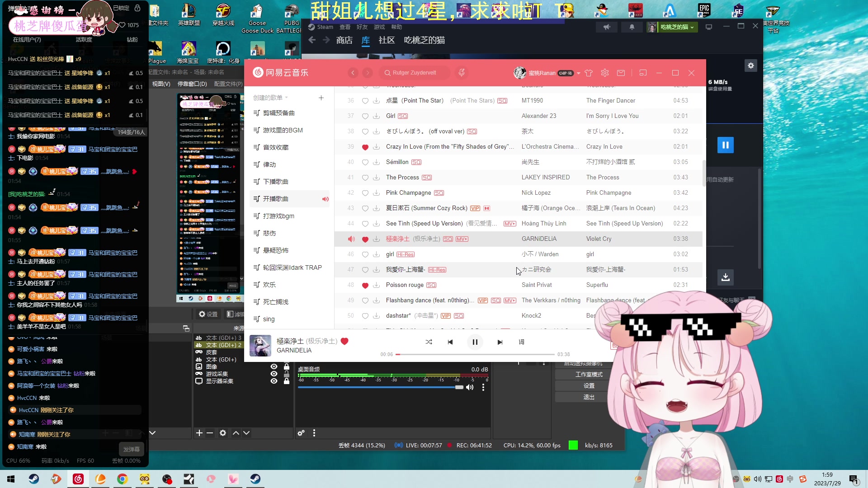Open the 剪辑预备曲 playlist
This screenshot has width=868, height=488.
point(289,113)
